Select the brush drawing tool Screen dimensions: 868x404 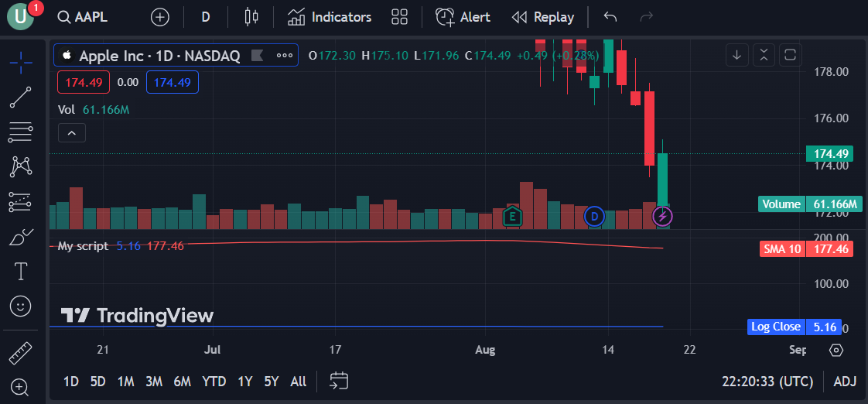21,237
